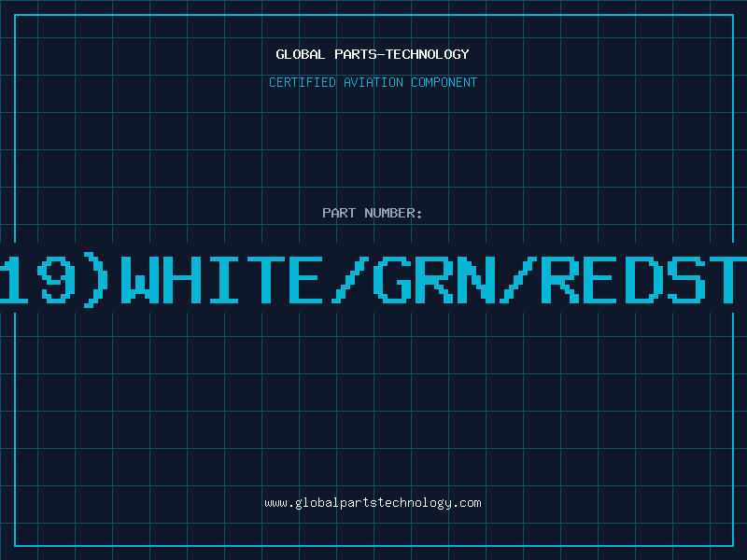The height and width of the screenshot is (560, 747).
Task: Click the word TECHNOLOGY in the title
Action: point(428,54)
